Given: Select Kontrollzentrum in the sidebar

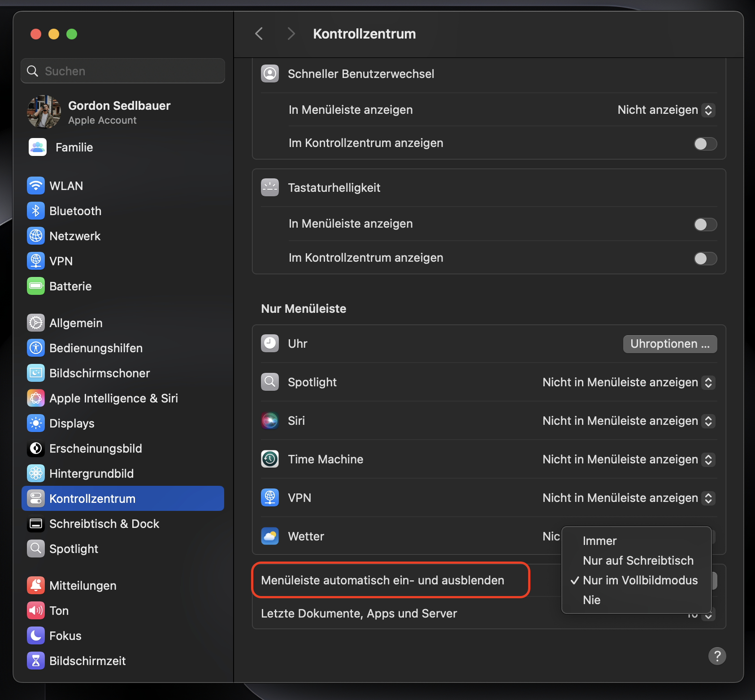Looking at the screenshot, I should 123,498.
